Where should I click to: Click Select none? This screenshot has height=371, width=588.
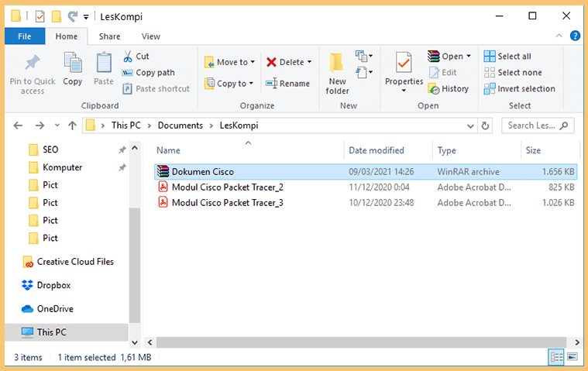[x=513, y=72]
